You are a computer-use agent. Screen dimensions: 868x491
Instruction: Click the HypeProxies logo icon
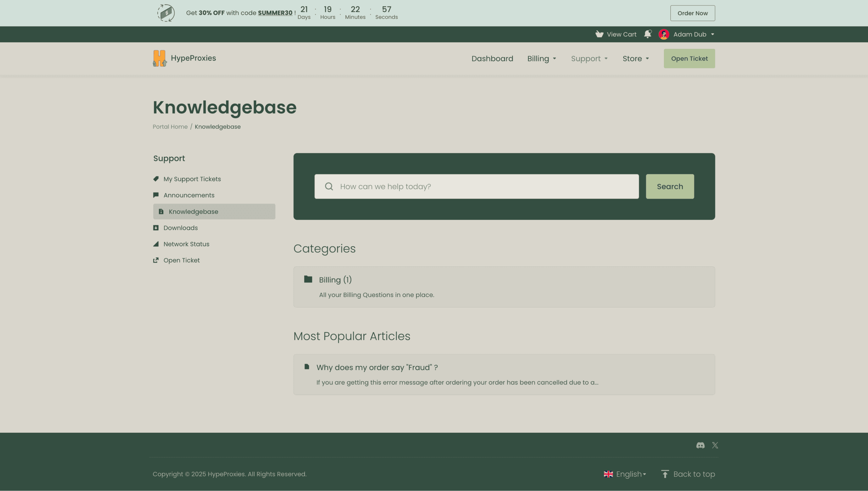[x=159, y=58]
